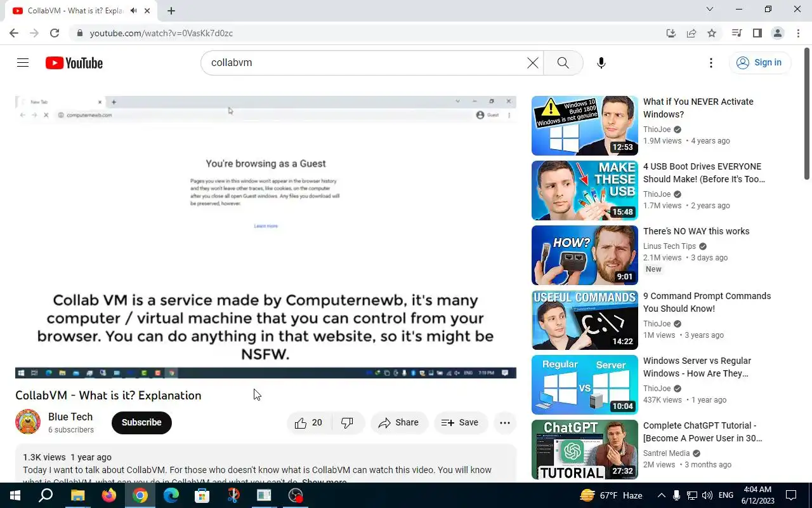Open Chrome profile avatar menu
Screen dimensions: 812x508
pos(778,33)
